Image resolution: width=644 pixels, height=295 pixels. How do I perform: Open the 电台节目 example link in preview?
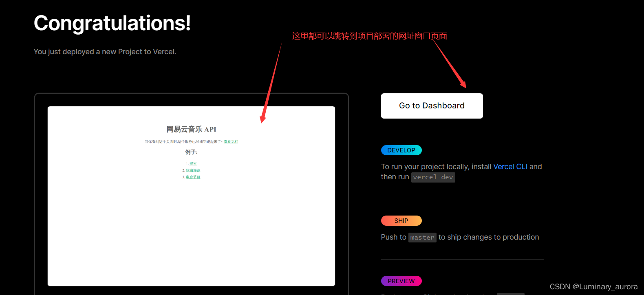pyautogui.click(x=193, y=177)
